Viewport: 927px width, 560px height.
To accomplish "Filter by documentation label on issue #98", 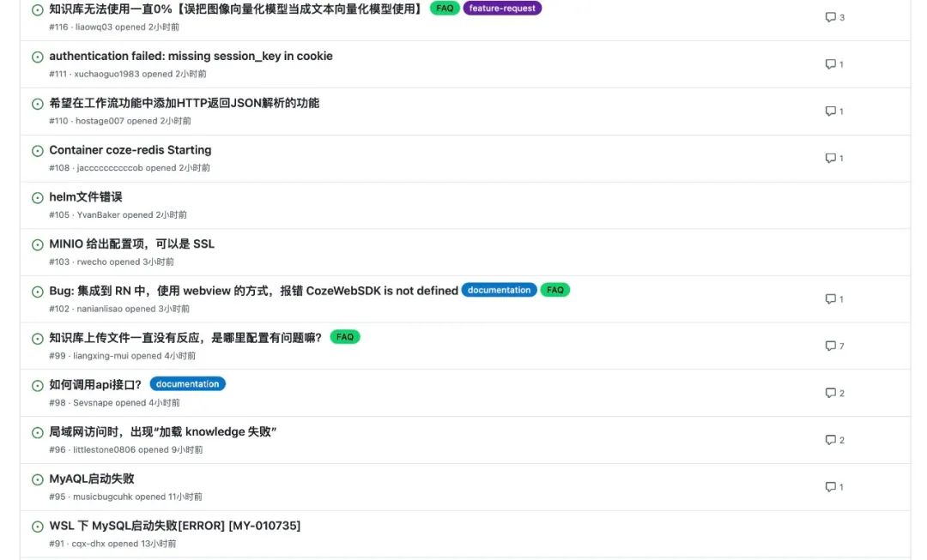I will pyautogui.click(x=187, y=384).
